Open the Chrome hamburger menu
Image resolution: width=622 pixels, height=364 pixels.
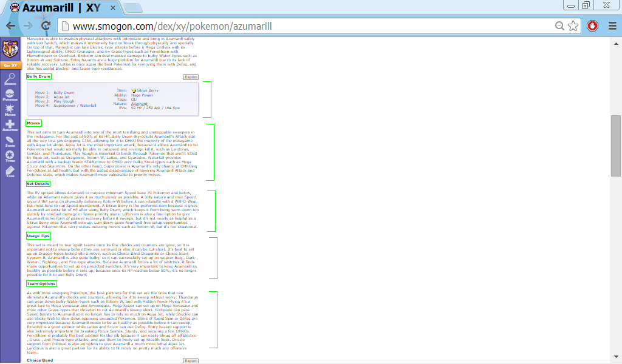612,26
